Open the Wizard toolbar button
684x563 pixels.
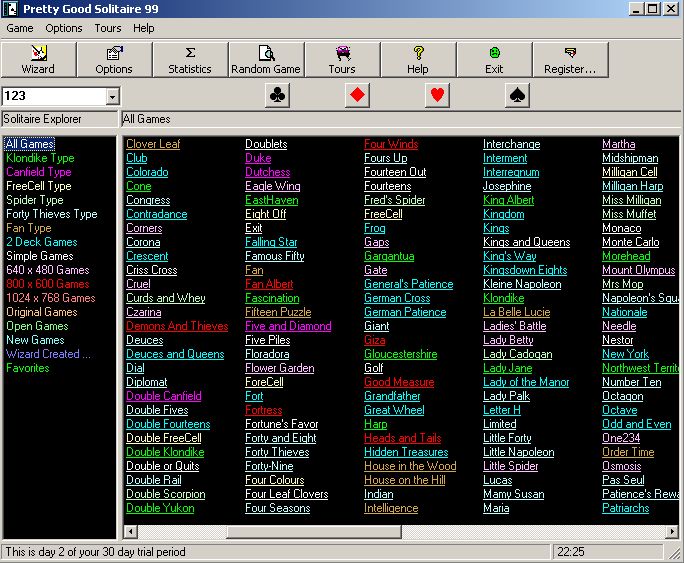[x=38, y=60]
